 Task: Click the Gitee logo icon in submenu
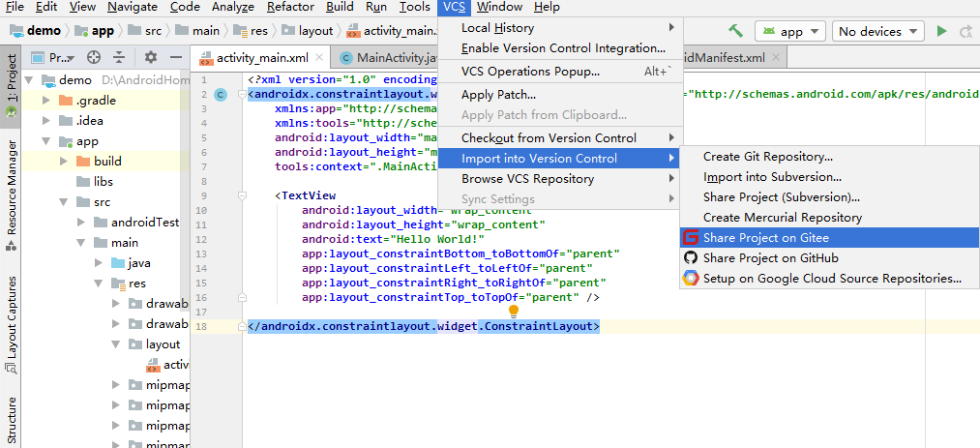pyautogui.click(x=690, y=237)
